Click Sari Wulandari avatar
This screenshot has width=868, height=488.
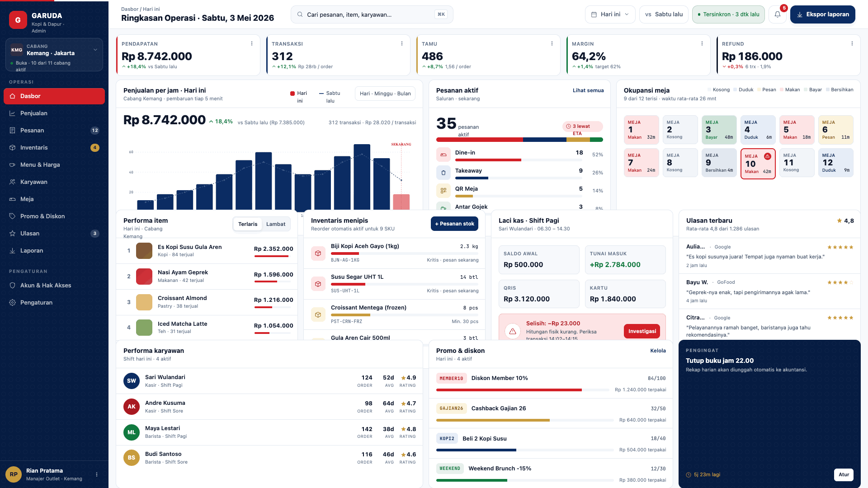132,381
